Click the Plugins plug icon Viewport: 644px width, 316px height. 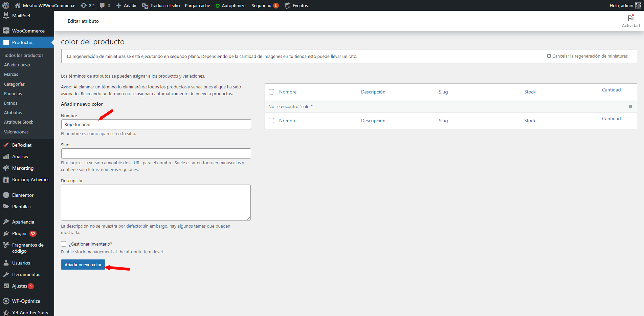coord(6,233)
